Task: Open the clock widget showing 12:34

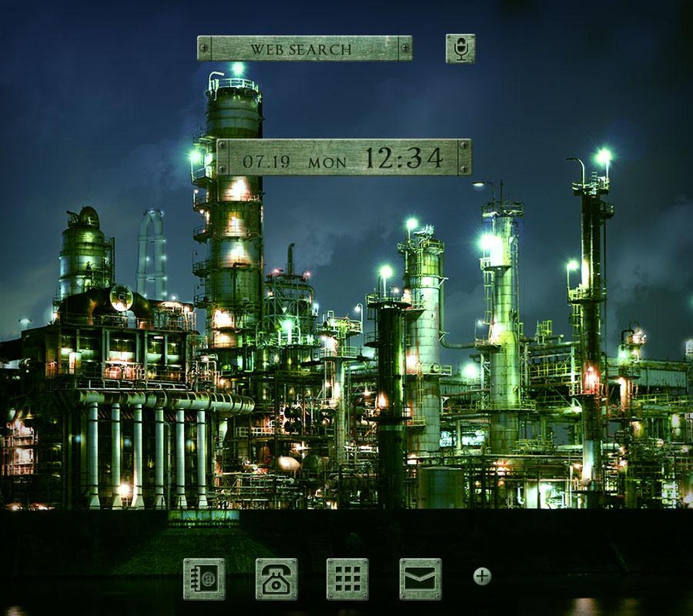Action: tap(344, 158)
